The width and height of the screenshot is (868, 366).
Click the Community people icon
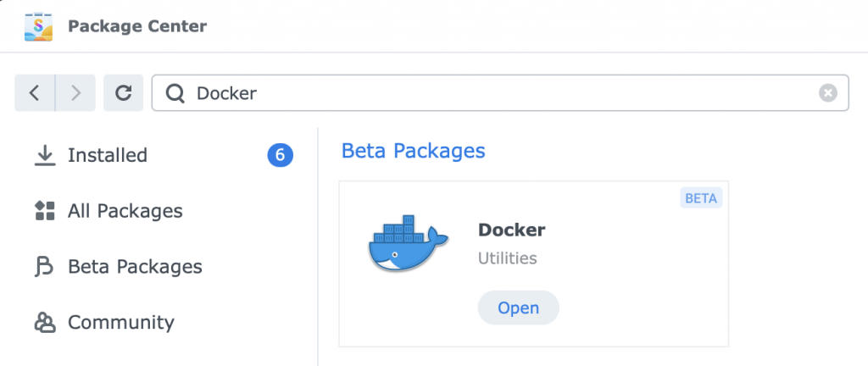44,323
